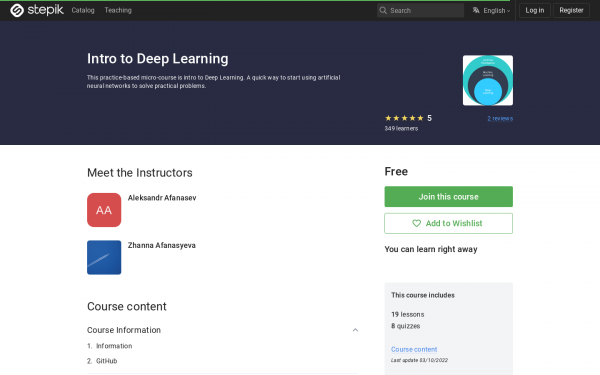
Task: Click the Intro to Deep Learning title
Action: (157, 59)
